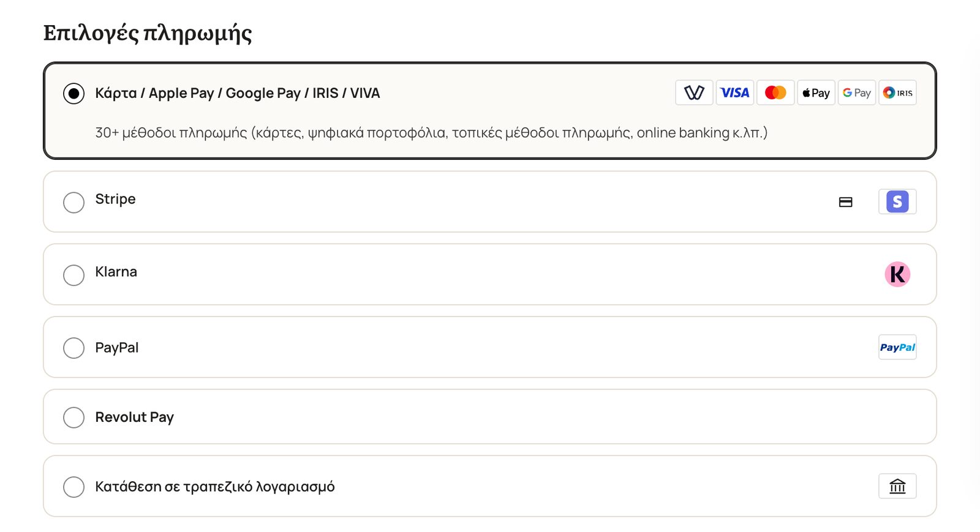Image resolution: width=980 pixels, height=532 pixels.
Task: Click the Klarna label text
Action: point(116,272)
